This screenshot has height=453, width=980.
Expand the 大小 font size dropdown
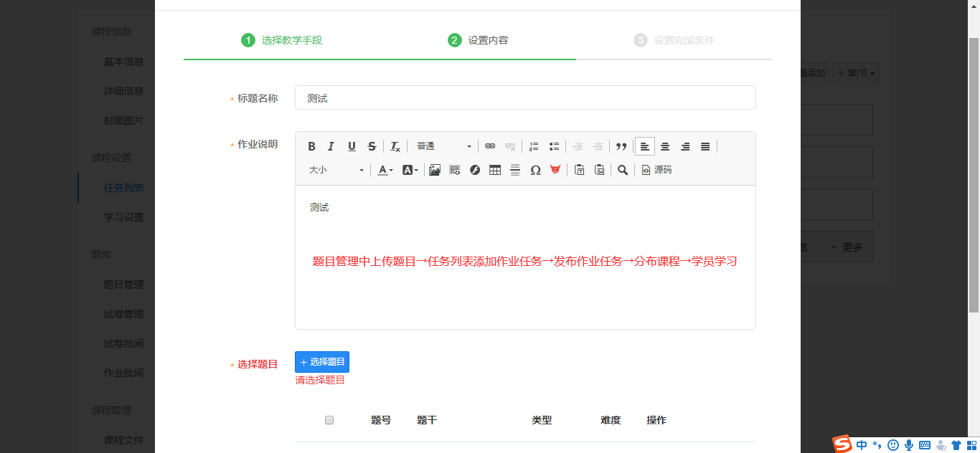click(x=336, y=170)
